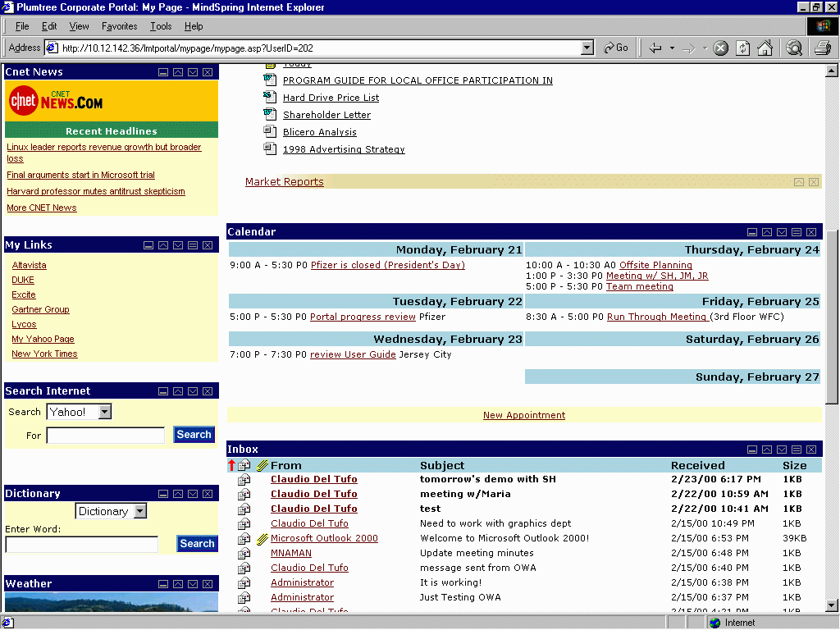Remove the Cnet News gadget
This screenshot has width=840, height=630.
pos(208,72)
